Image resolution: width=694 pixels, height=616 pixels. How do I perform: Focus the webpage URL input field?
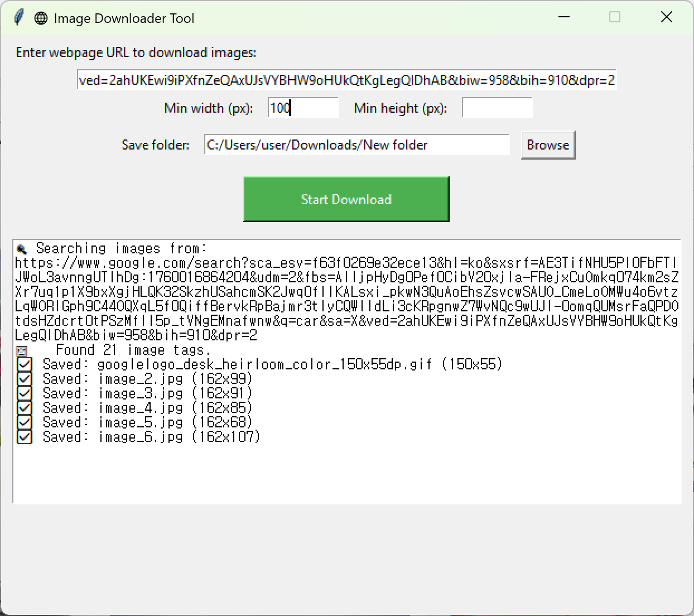[346, 80]
